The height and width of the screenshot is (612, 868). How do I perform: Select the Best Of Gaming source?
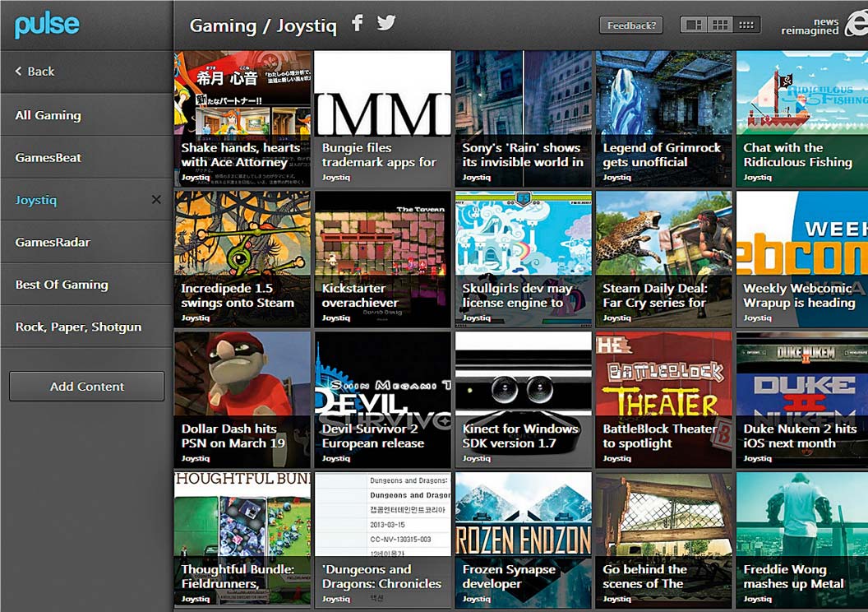point(86,284)
